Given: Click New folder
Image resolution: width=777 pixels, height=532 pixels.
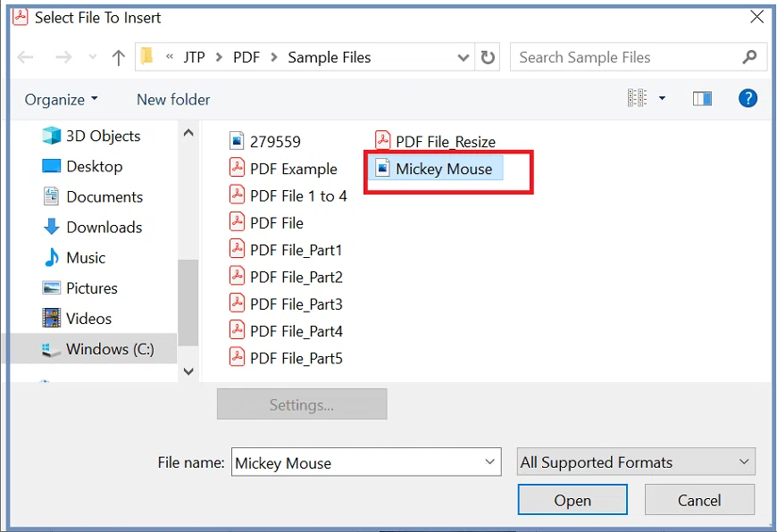Looking at the screenshot, I should [173, 100].
